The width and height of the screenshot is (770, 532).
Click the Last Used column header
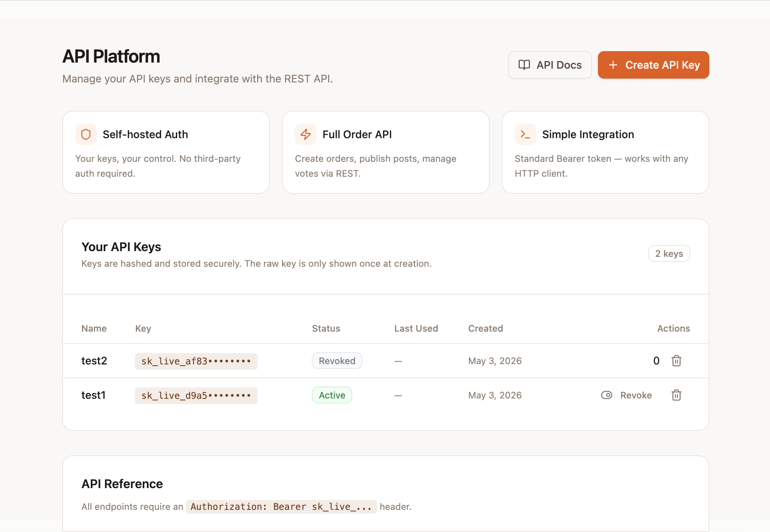[x=416, y=329]
